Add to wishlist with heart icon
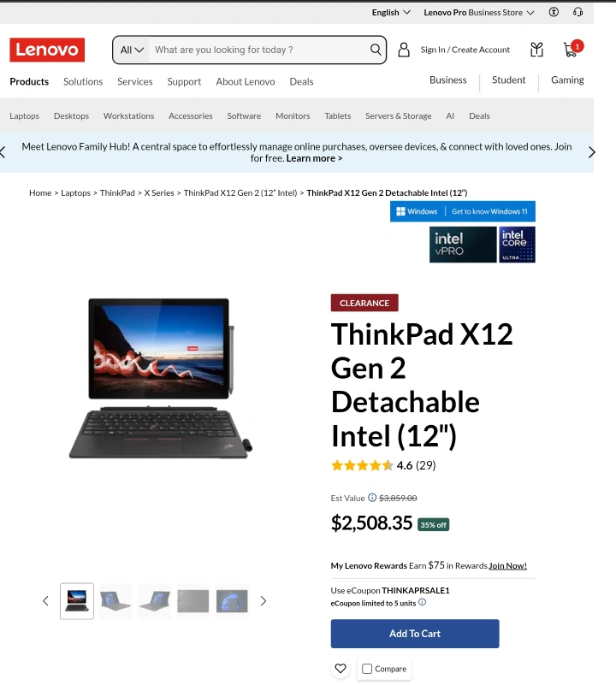The height and width of the screenshot is (685, 616). (341, 669)
